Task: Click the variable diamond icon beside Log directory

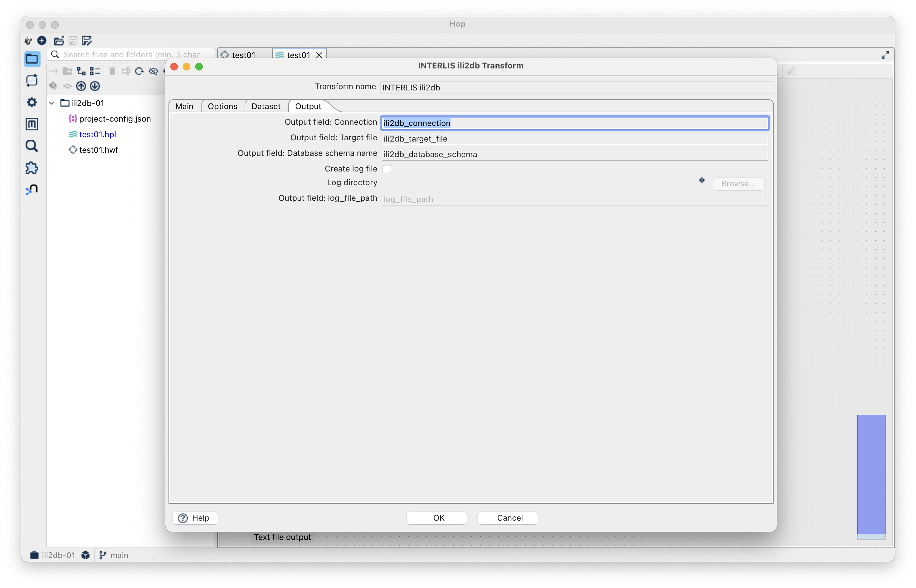Action: pos(702,180)
